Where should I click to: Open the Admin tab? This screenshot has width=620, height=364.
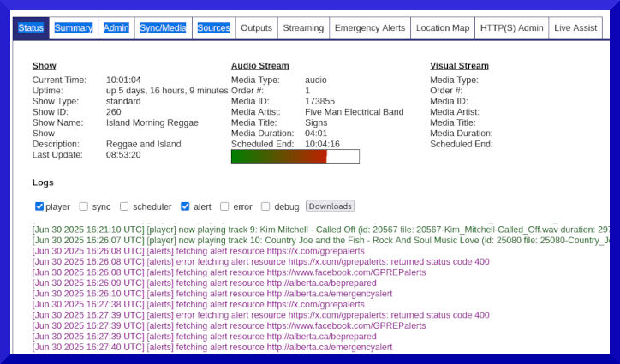(x=116, y=28)
